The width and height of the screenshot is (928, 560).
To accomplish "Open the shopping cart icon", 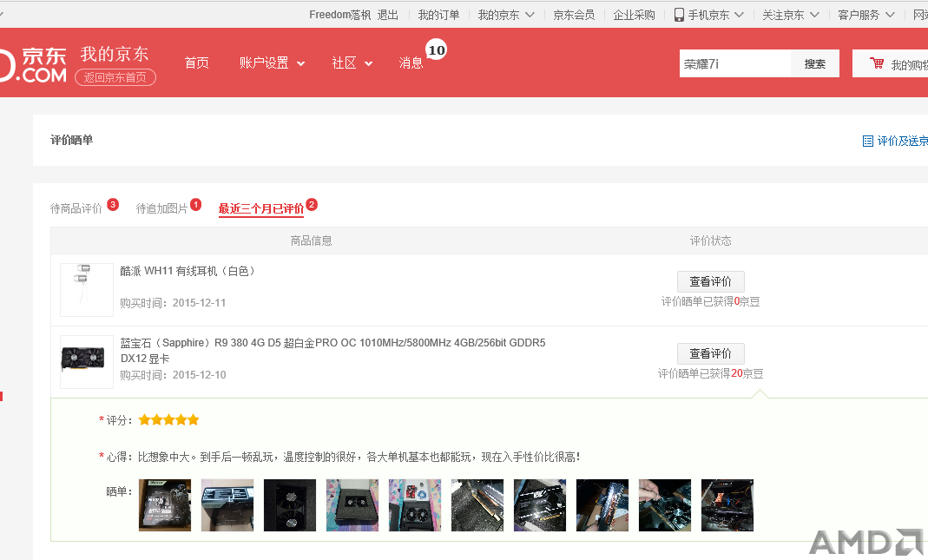I will click(877, 63).
